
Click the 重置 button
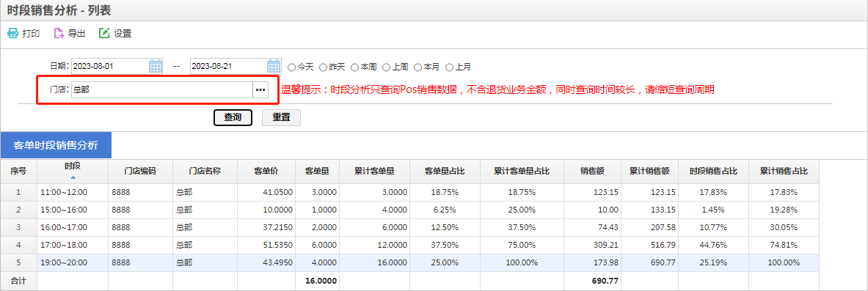point(281,117)
